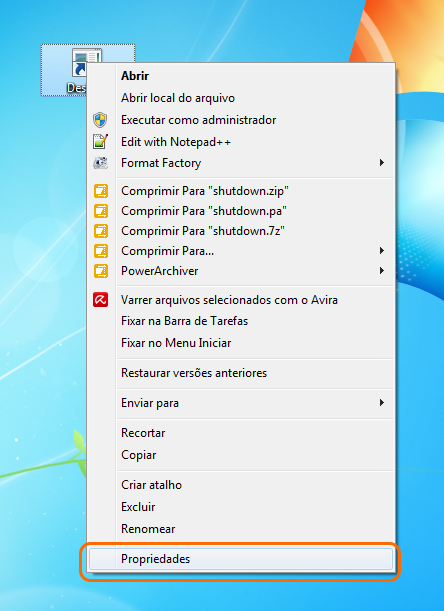Click the archive icon next to shutdown.pa
This screenshot has width=444, height=611.
coord(101,211)
